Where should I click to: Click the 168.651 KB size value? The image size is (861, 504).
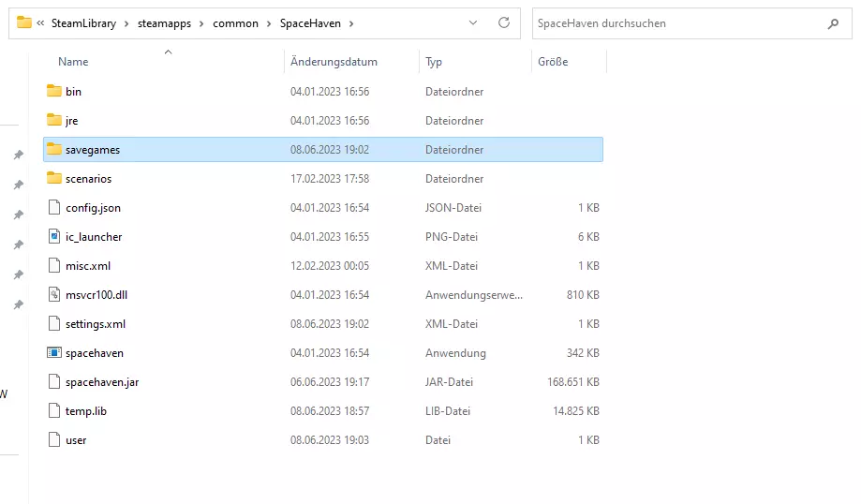pyautogui.click(x=573, y=382)
